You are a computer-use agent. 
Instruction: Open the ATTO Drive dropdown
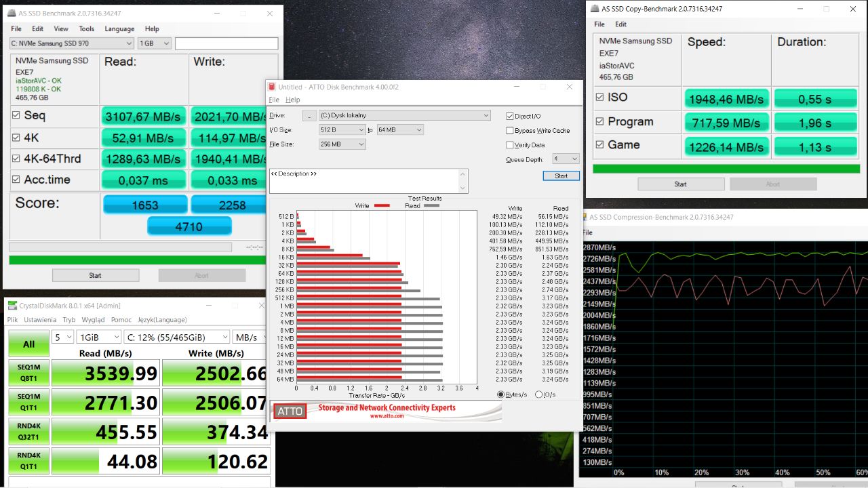coord(405,116)
